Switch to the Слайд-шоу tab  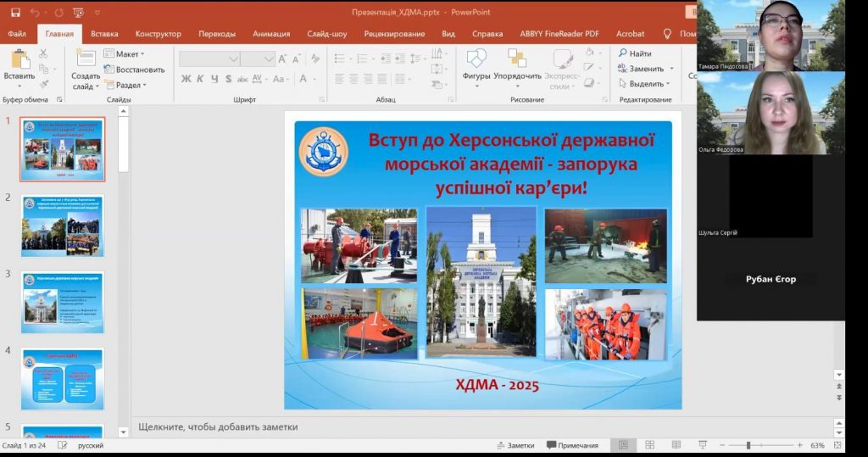pyautogui.click(x=328, y=34)
